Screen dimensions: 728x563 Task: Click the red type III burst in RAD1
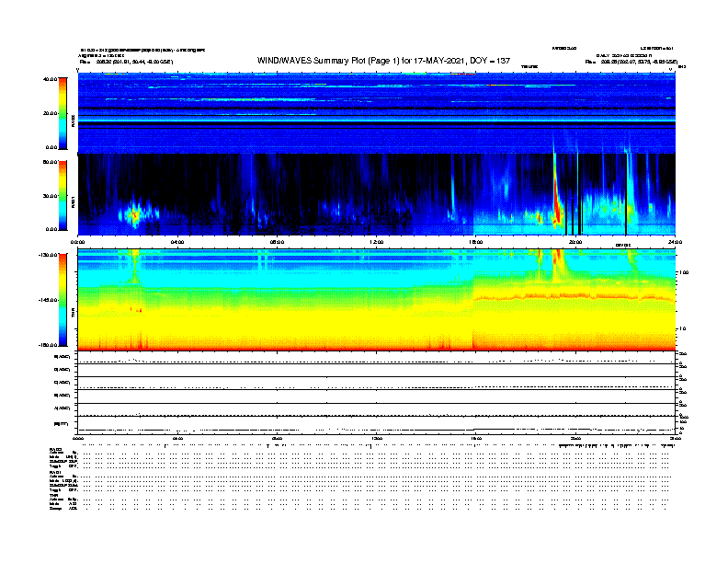(556, 200)
